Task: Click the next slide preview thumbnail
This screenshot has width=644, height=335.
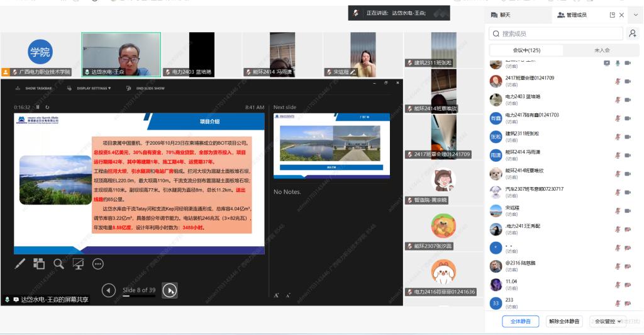Action: tap(331, 145)
